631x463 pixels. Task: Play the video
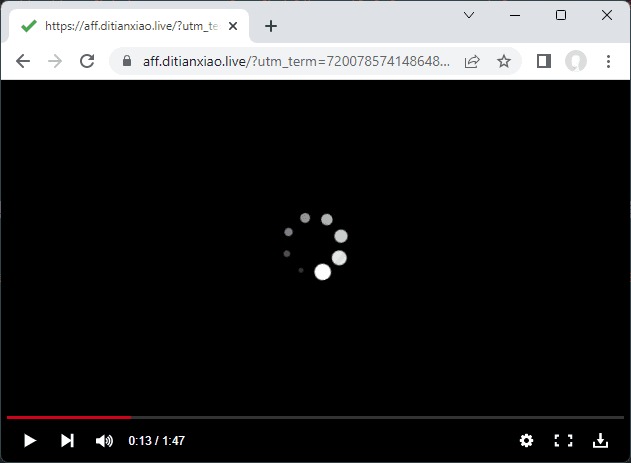[x=30, y=440]
